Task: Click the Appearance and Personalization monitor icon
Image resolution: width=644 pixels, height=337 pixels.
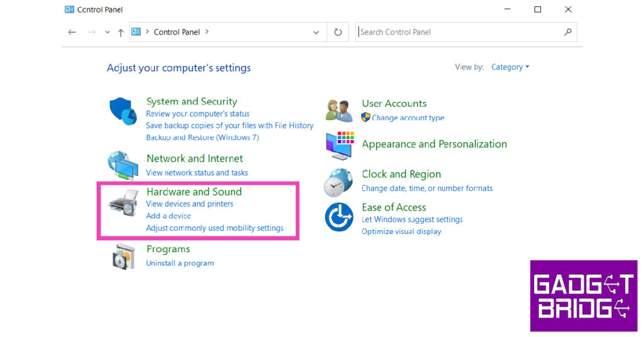Action: 340,145
